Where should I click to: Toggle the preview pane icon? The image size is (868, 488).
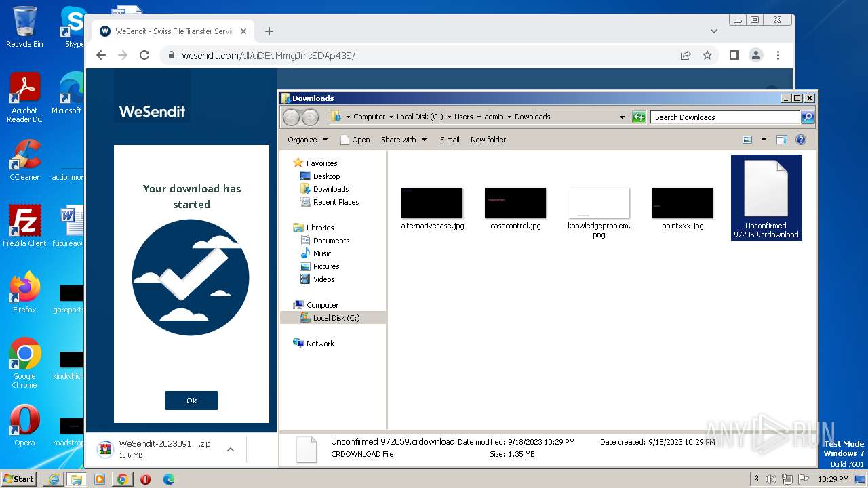point(781,140)
